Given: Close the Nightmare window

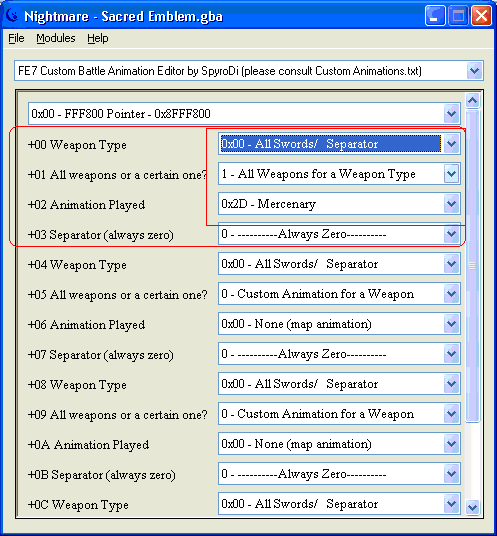Looking at the screenshot, I should pyautogui.click(x=481, y=16).
